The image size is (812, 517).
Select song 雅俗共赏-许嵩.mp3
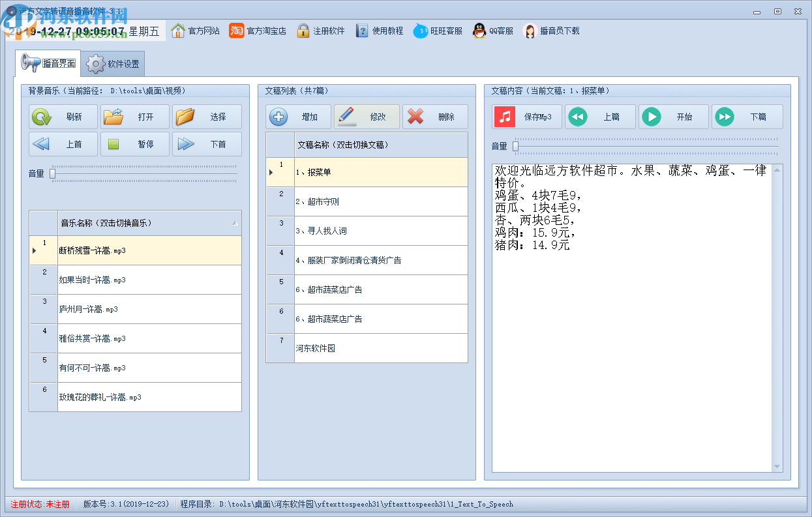[149, 338]
